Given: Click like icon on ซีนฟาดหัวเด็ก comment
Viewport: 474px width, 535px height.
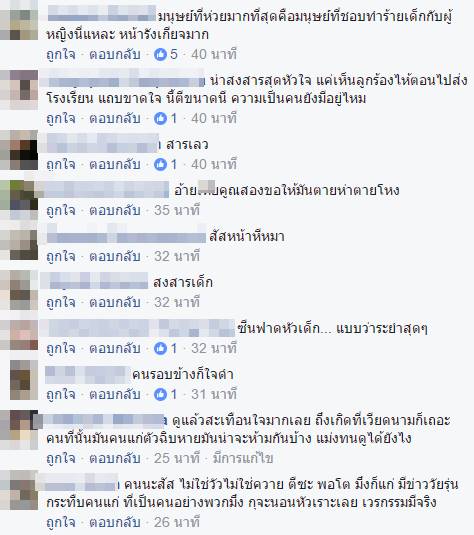Looking at the screenshot, I should (160, 348).
